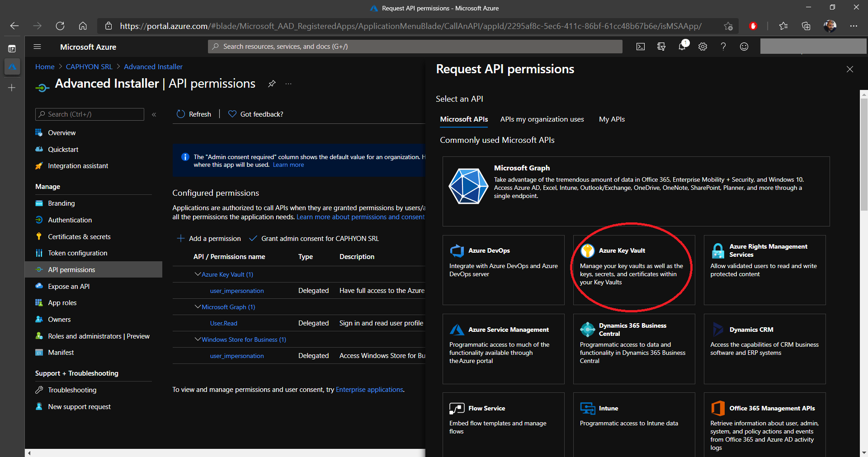Image resolution: width=868 pixels, height=457 pixels.
Task: Click Add a permission
Action: tap(209, 239)
